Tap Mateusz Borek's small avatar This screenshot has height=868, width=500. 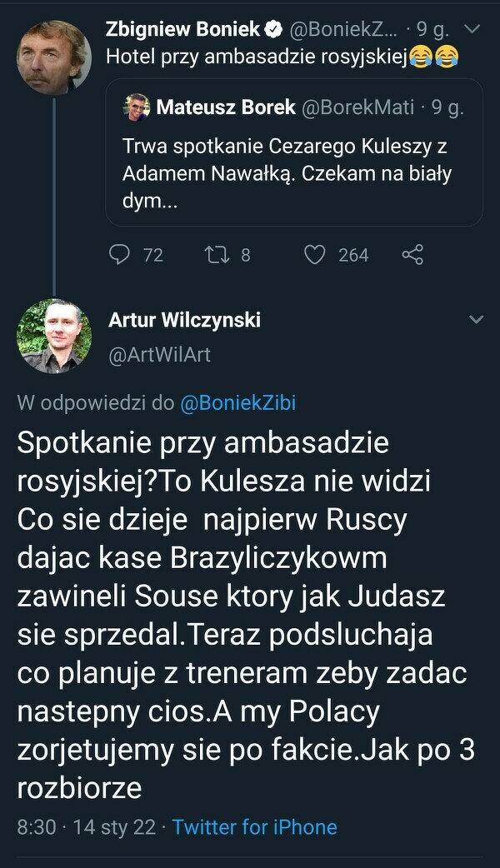pos(136,107)
